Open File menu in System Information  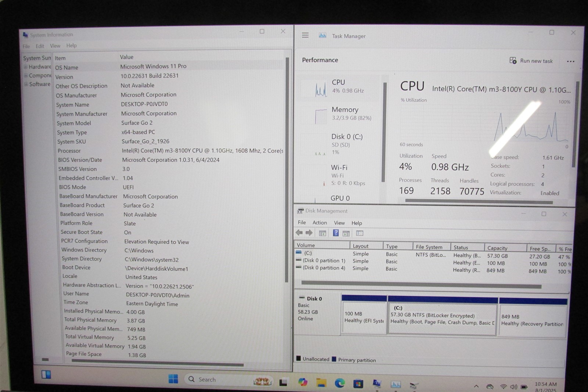click(26, 46)
